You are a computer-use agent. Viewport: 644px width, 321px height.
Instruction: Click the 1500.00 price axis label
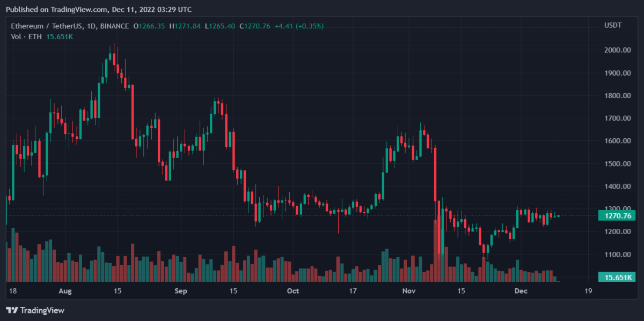coord(616,163)
